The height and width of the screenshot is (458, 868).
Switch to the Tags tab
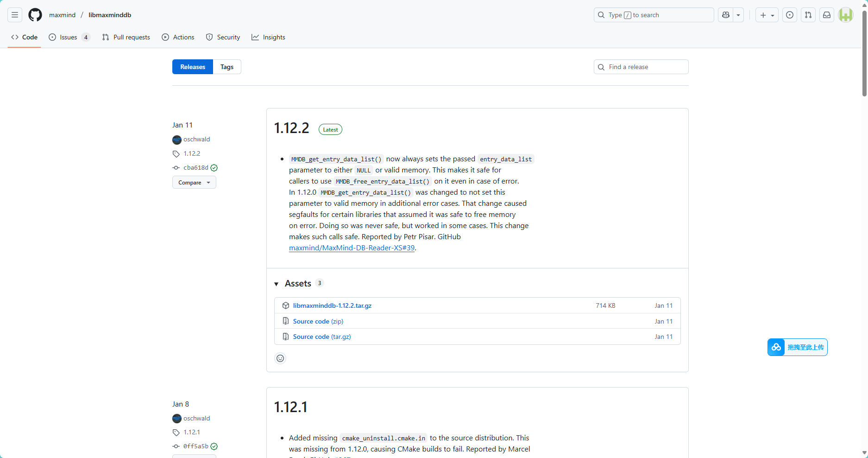pos(227,67)
